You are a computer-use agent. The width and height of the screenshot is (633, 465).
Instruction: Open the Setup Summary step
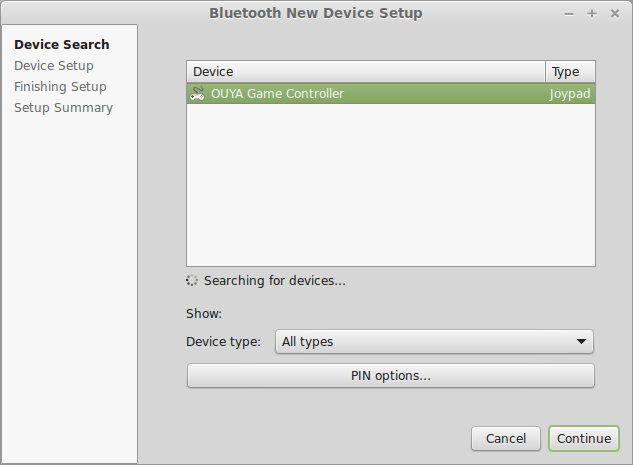pos(63,108)
